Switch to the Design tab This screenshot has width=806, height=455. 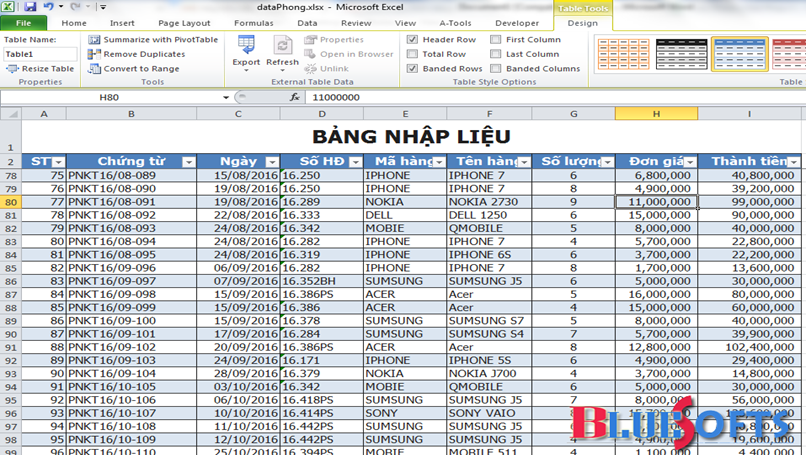point(582,23)
